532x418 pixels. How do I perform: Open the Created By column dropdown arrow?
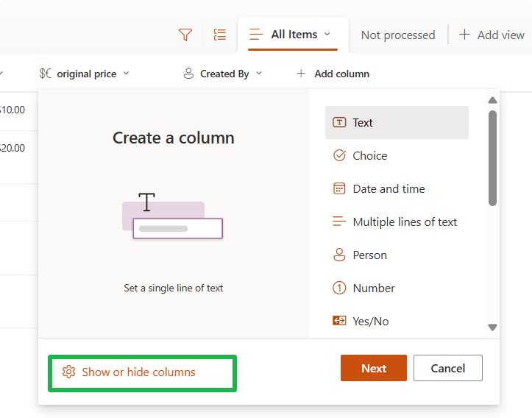tap(259, 73)
